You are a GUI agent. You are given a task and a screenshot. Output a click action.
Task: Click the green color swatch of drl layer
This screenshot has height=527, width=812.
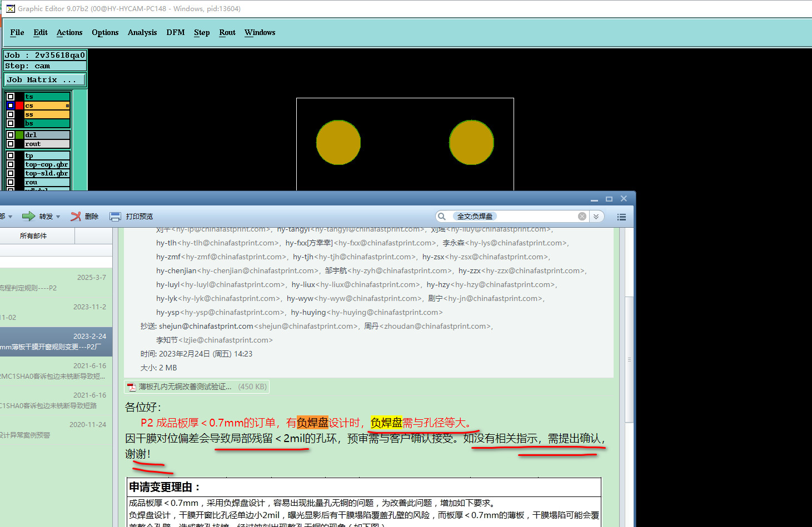19,135
